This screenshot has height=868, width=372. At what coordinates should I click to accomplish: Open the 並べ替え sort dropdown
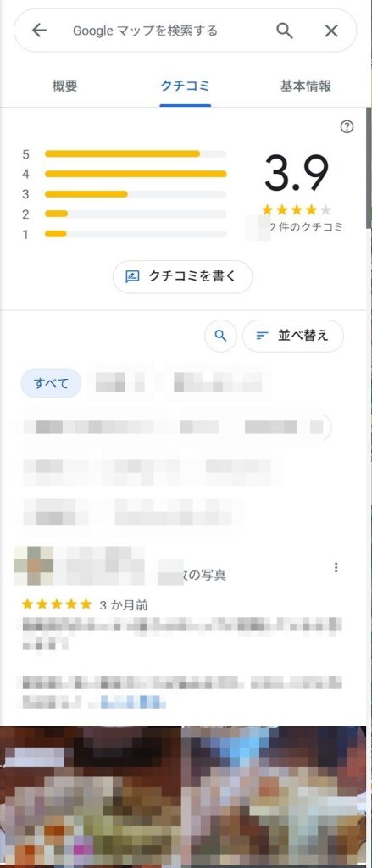point(293,336)
